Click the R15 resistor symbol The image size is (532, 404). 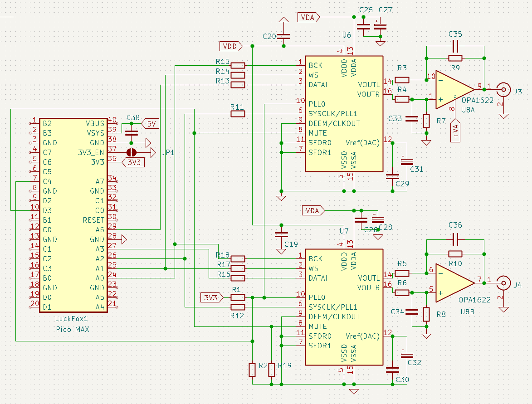pos(238,65)
